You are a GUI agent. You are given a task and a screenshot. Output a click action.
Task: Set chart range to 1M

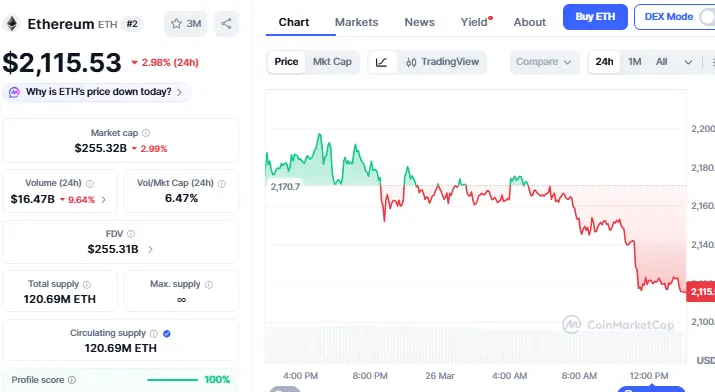click(635, 62)
